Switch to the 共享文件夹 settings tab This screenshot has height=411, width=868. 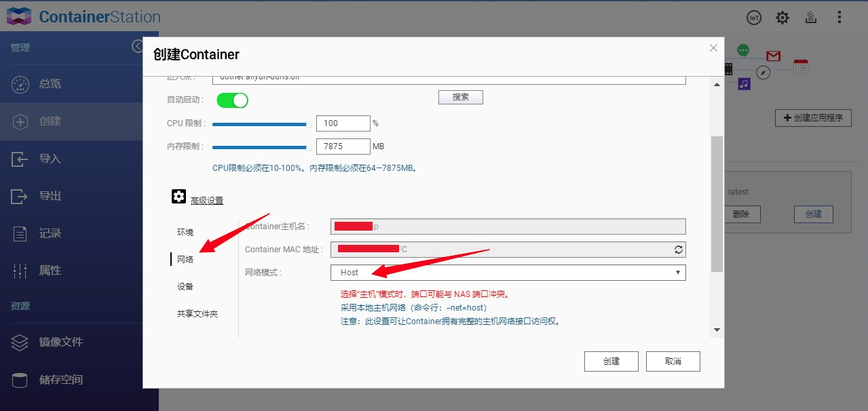(197, 314)
